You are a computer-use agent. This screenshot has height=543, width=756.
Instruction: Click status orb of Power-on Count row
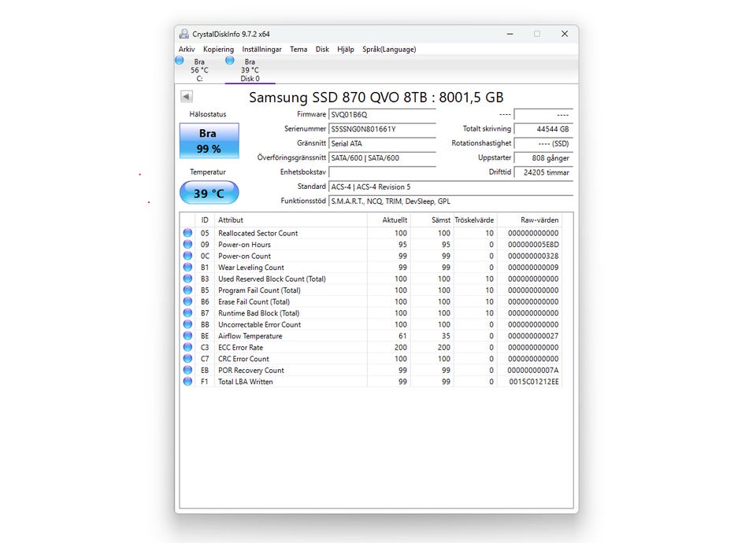187,256
